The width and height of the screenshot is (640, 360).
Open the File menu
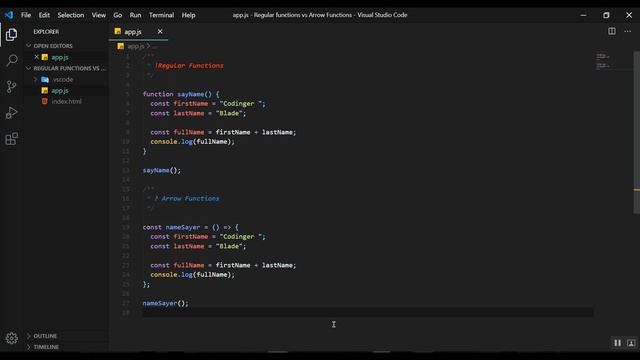(26, 15)
